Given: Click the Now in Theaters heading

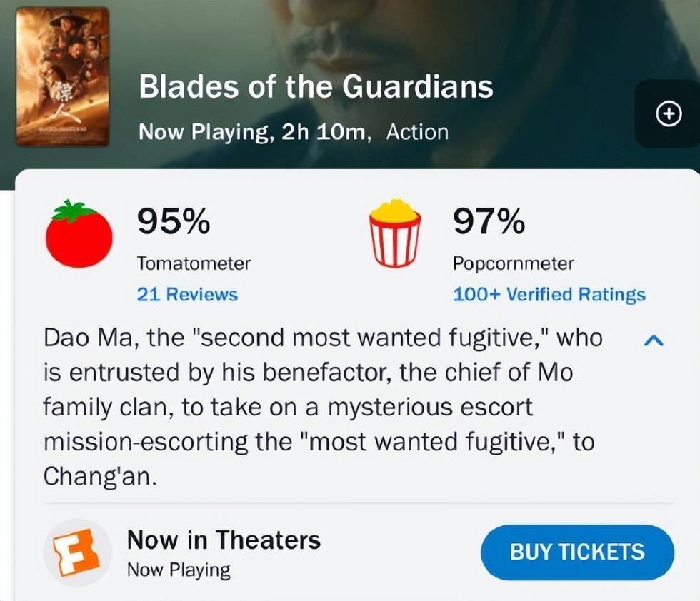Looking at the screenshot, I should click(224, 540).
